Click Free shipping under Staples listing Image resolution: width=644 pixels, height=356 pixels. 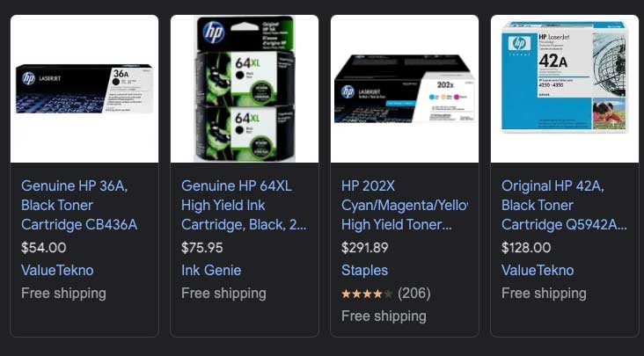(384, 316)
